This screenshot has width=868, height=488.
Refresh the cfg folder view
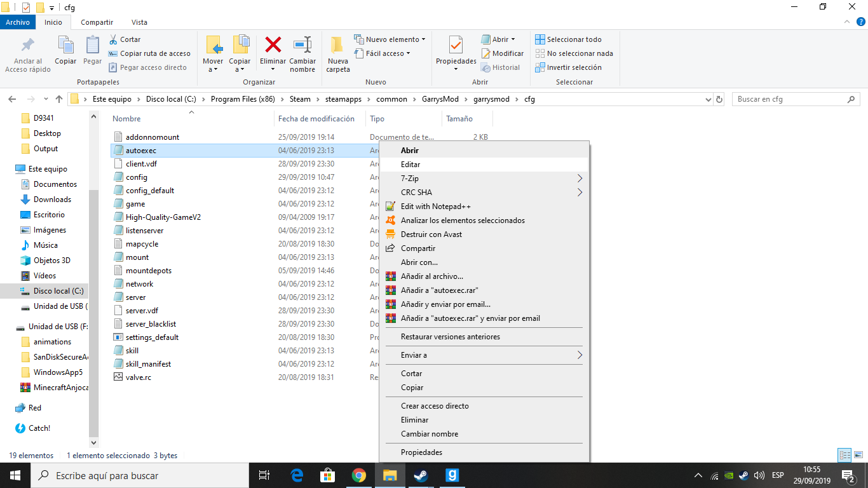pyautogui.click(x=719, y=99)
